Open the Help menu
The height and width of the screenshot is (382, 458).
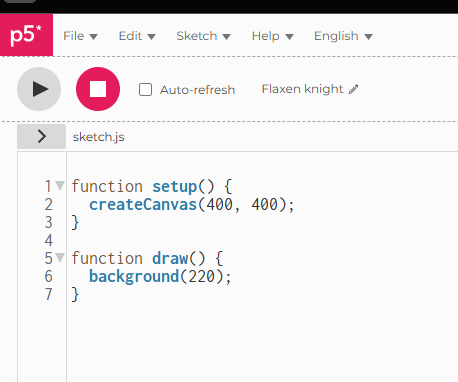point(273,36)
